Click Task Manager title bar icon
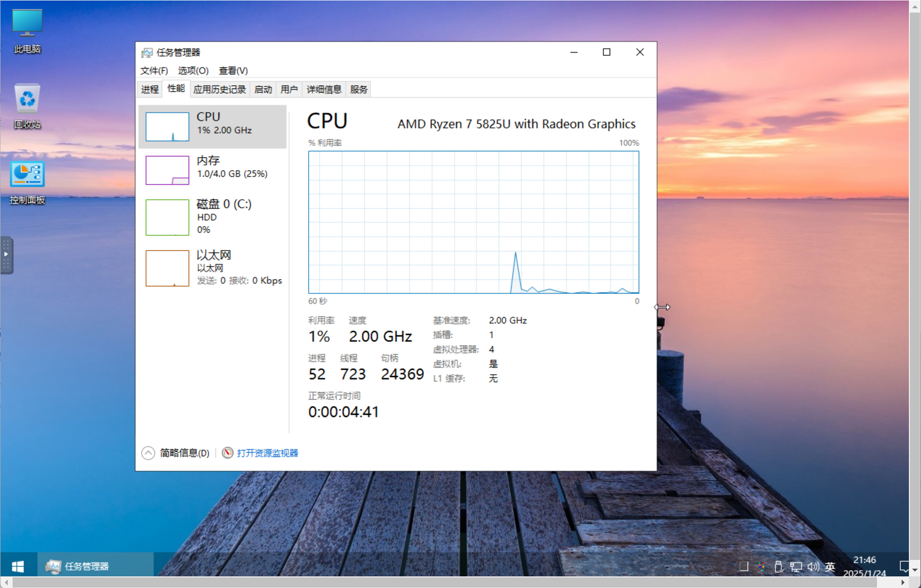 147,52
